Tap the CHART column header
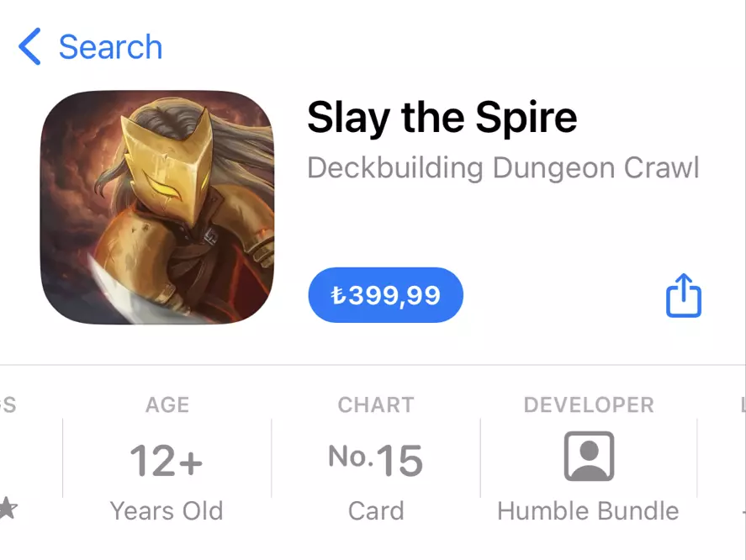This screenshot has width=746, height=560. coord(376,405)
